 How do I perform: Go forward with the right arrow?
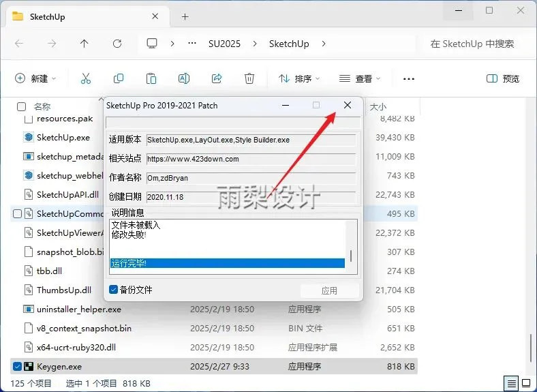tap(52, 44)
